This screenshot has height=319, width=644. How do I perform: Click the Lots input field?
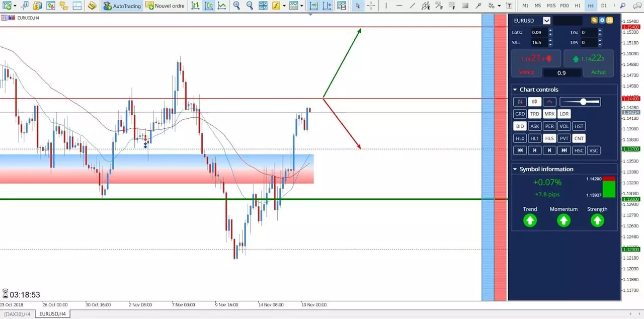(539, 32)
